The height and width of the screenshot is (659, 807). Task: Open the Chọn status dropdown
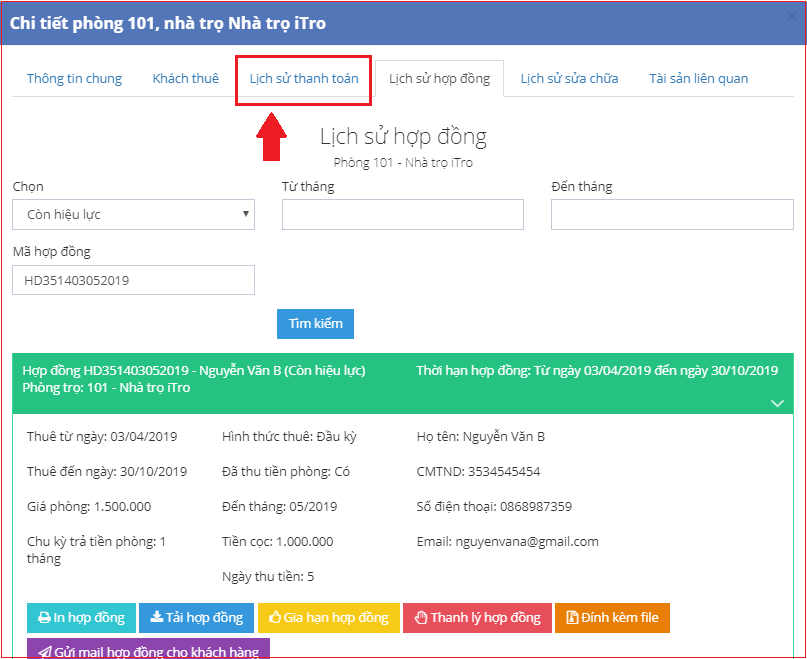pyautogui.click(x=133, y=214)
